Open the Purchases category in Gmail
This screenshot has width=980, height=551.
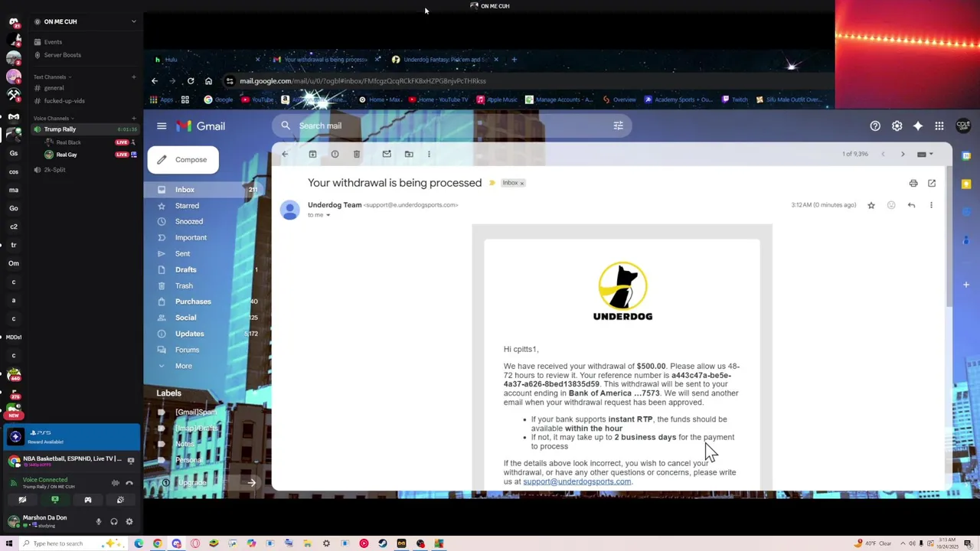pos(193,302)
